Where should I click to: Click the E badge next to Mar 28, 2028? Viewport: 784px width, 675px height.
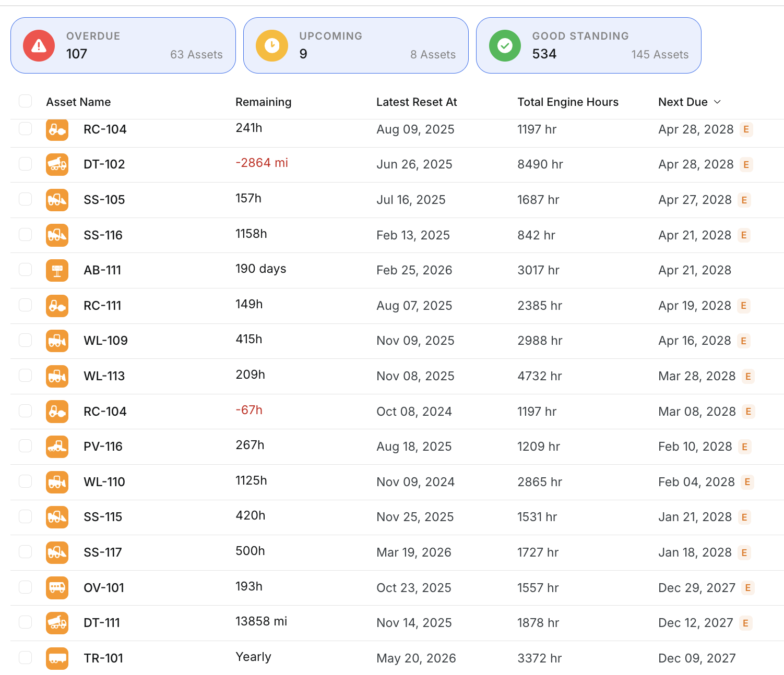pyautogui.click(x=749, y=376)
